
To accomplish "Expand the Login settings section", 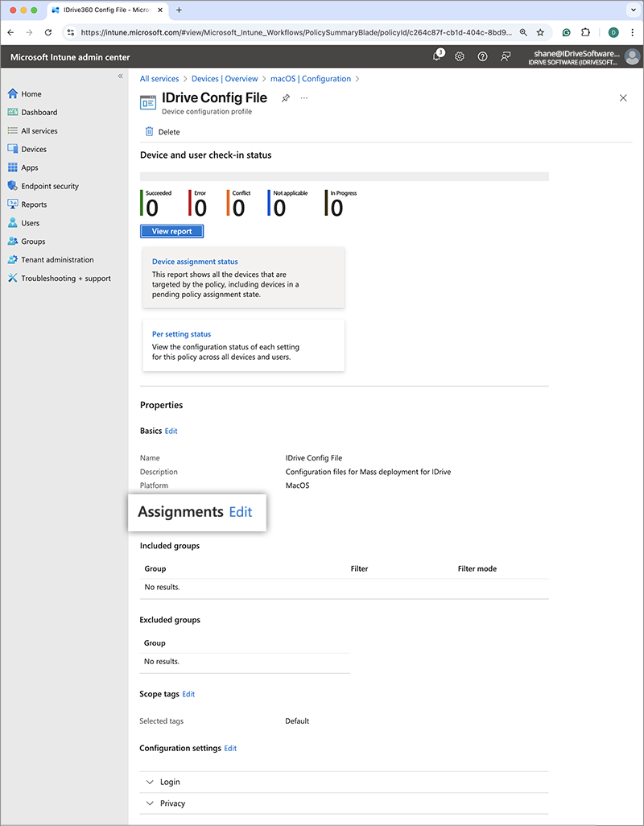I will pos(151,782).
